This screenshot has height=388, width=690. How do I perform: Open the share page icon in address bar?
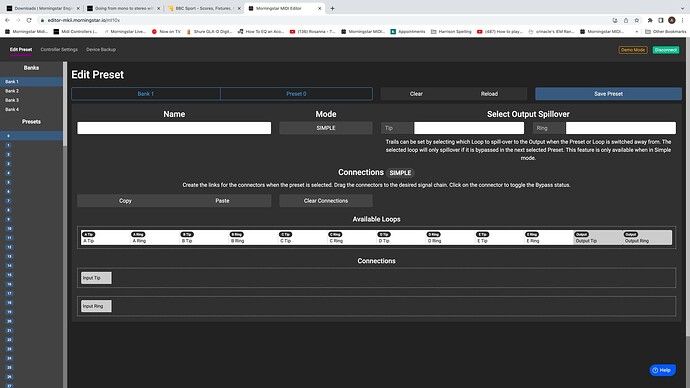[x=626, y=20]
